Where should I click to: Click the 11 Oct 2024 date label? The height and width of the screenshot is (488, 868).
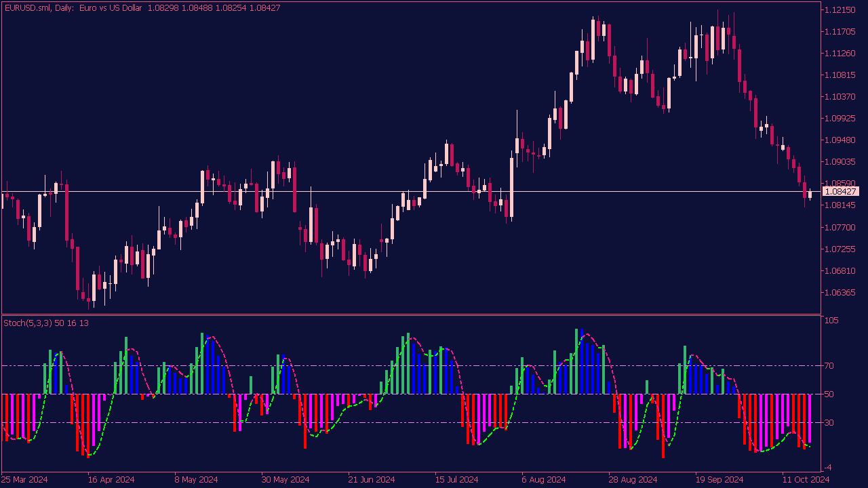tap(806, 479)
